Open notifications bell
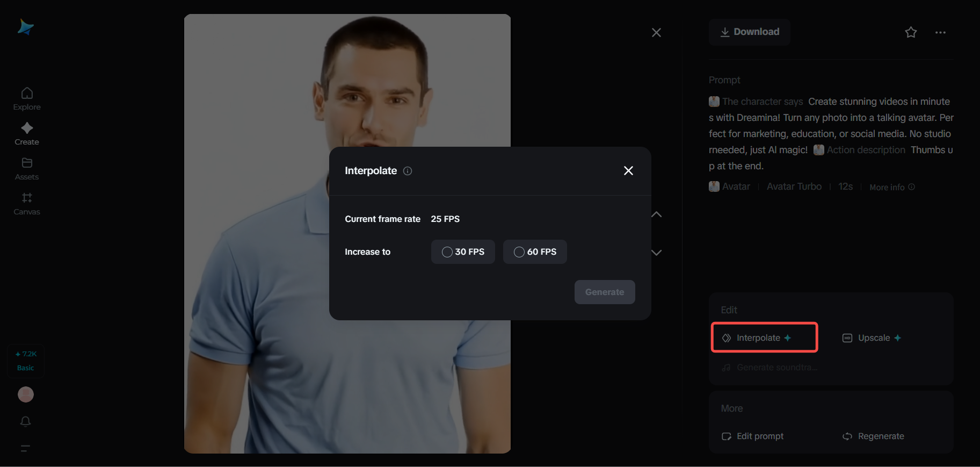Viewport: 980px width, 467px height. pos(25,421)
